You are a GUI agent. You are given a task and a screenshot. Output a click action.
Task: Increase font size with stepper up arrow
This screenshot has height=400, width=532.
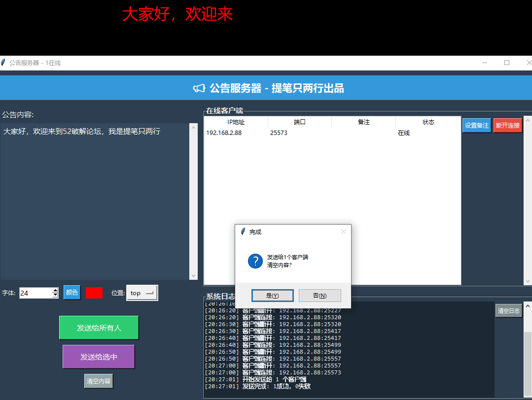tap(55, 290)
